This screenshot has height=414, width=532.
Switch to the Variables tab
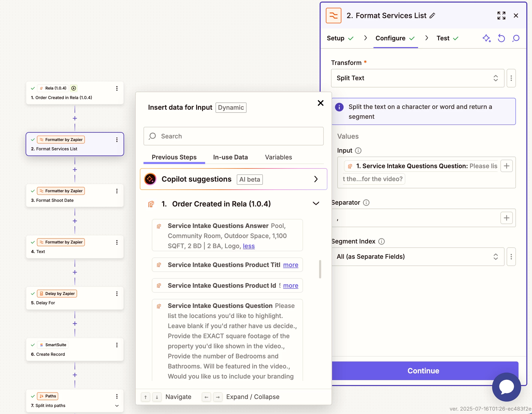coord(278,157)
